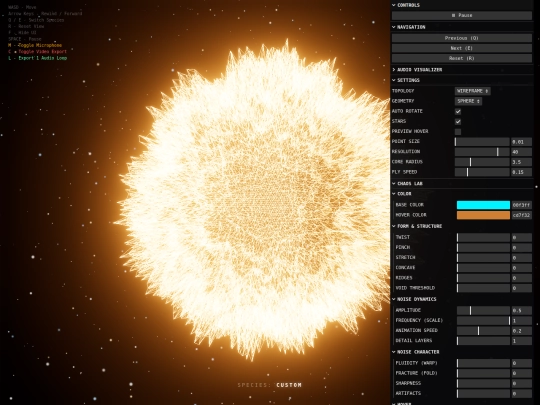The image size is (540, 405).
Task: Go to Previous (Q) species
Action: (x=461, y=38)
